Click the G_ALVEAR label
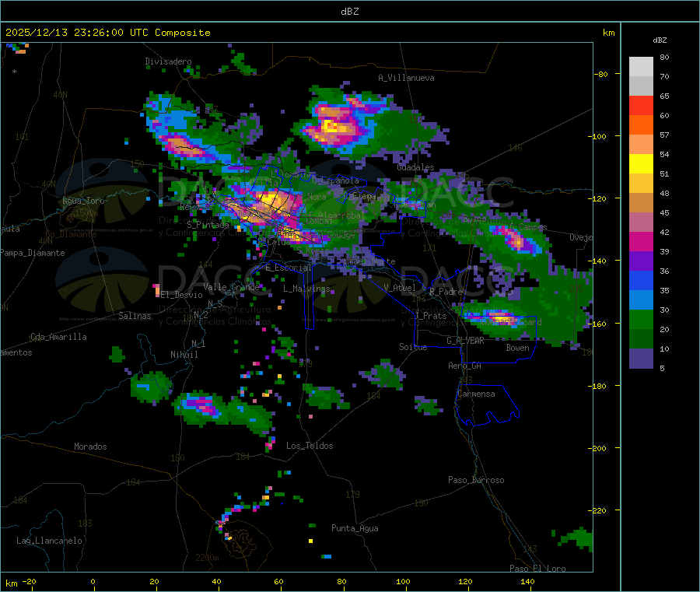Screen dimensions: 700x592 tap(465, 341)
